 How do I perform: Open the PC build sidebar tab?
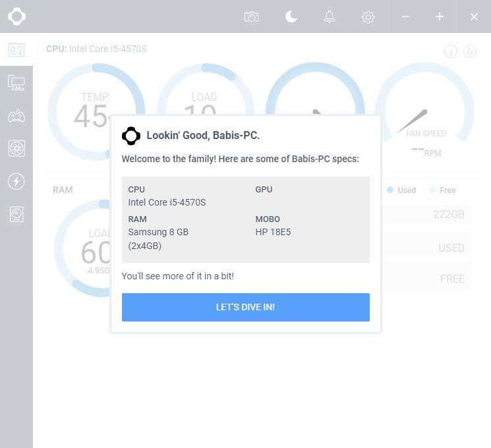(x=16, y=82)
